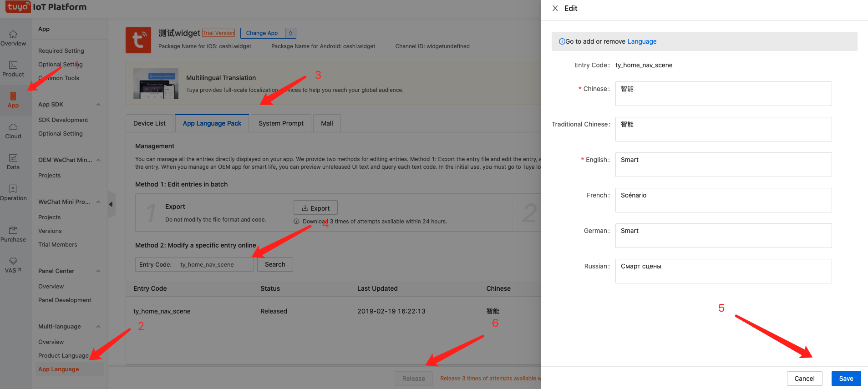Click the widget app icon thumbnail
The width and height of the screenshot is (868, 389).
click(138, 40)
